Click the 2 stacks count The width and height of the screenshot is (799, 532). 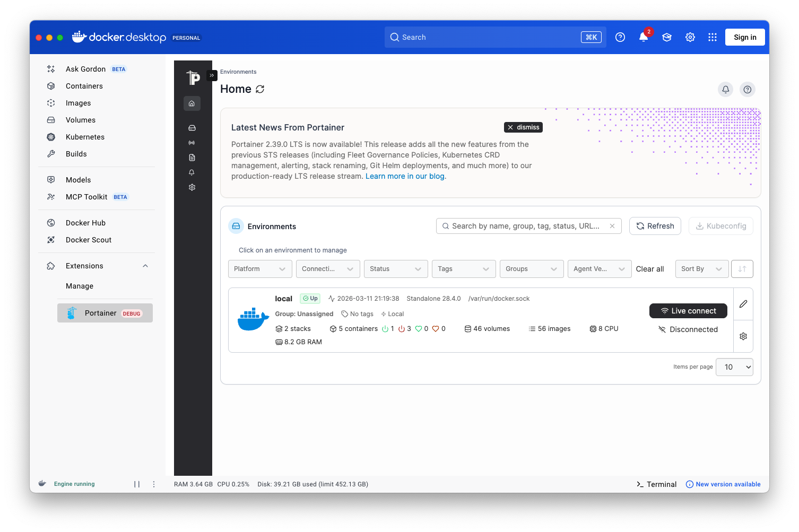point(293,329)
